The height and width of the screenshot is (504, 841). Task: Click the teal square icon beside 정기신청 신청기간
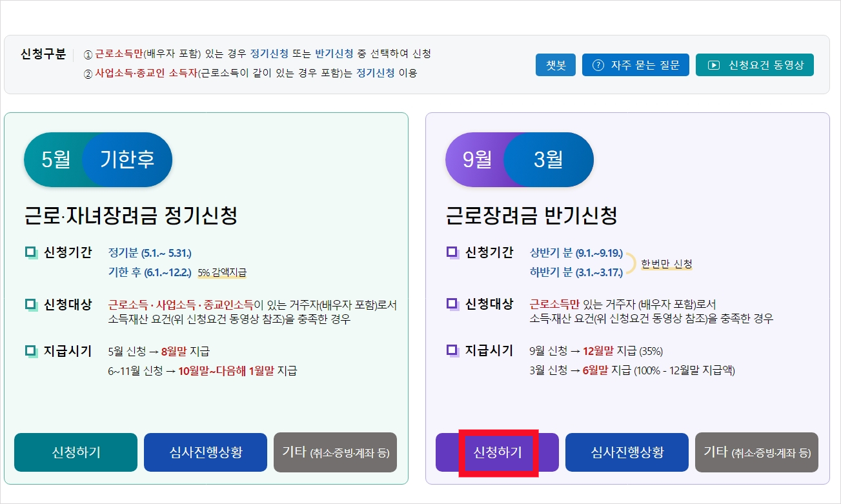click(x=32, y=252)
